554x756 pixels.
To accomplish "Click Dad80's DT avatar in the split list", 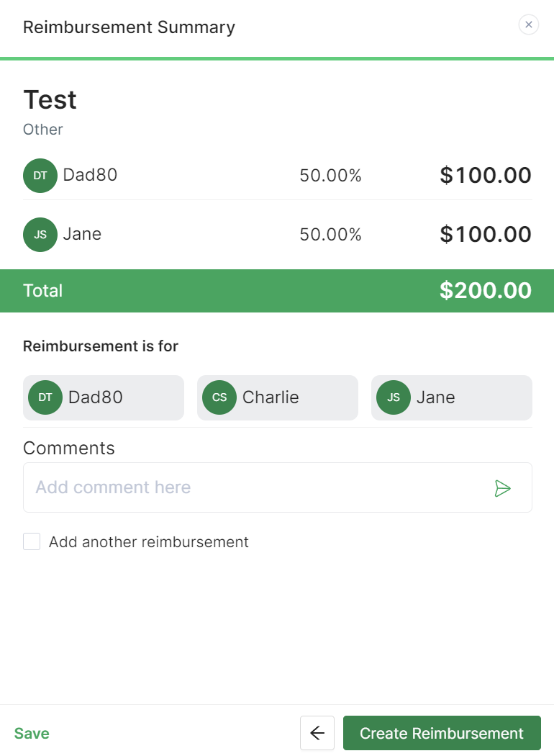I will [x=40, y=176].
